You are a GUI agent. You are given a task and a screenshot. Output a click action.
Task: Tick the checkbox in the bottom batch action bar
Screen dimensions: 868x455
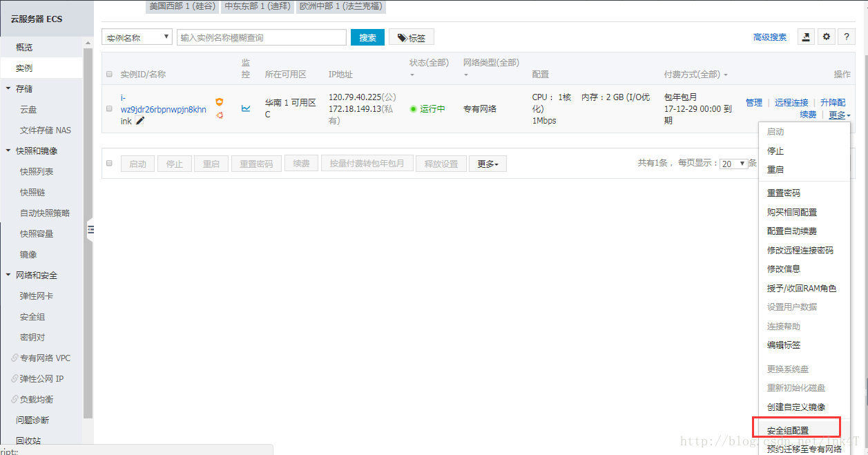point(109,164)
